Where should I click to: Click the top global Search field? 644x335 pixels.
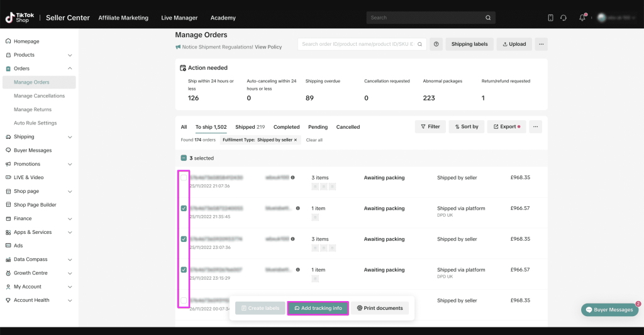click(431, 18)
